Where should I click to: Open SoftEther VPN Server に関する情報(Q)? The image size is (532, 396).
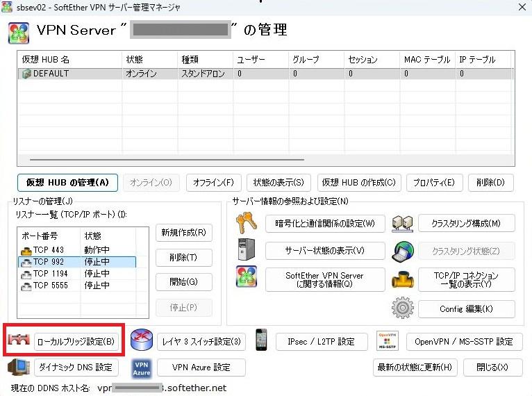pos(325,279)
